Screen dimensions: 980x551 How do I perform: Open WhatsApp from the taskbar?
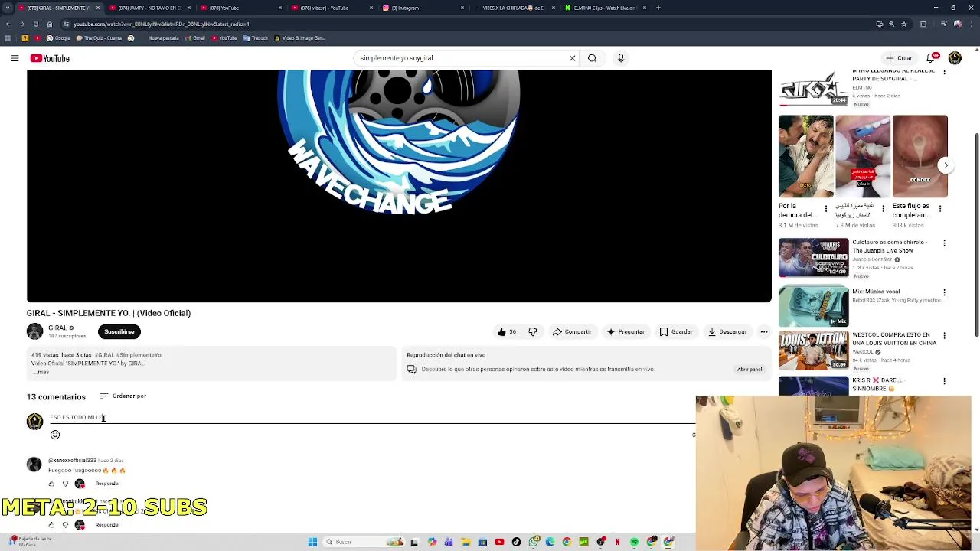(534, 542)
